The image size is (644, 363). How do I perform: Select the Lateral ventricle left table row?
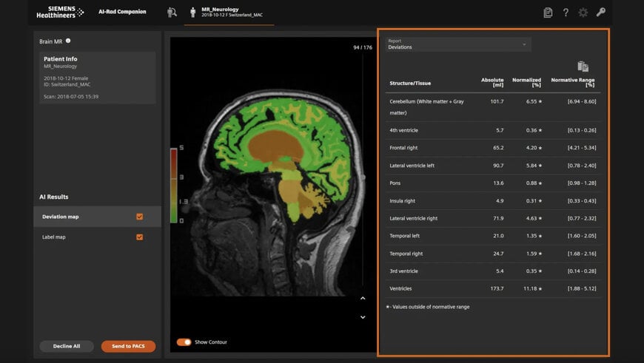[492, 166]
